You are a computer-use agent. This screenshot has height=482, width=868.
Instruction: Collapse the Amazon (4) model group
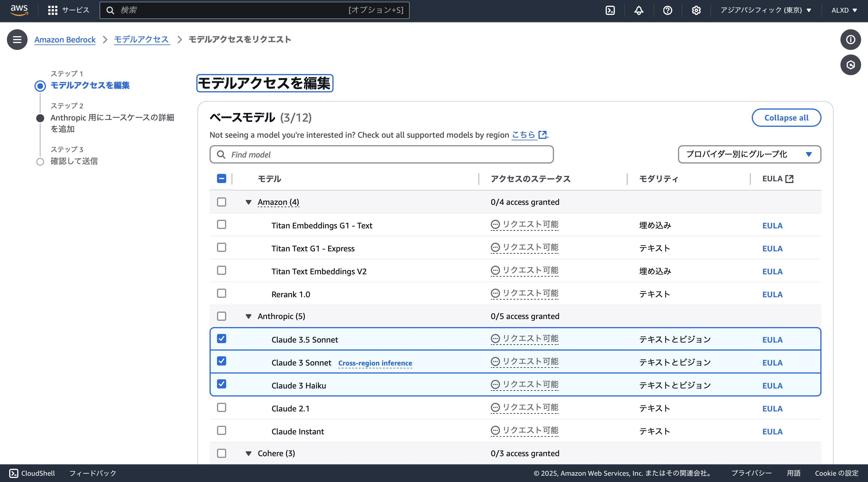[x=248, y=202]
